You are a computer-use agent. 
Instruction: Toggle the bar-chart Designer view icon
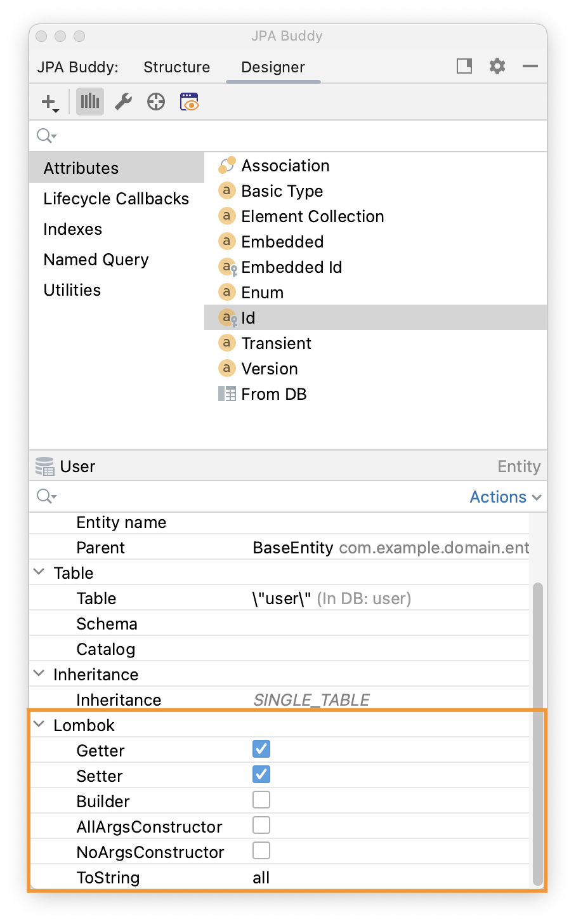[x=89, y=102]
